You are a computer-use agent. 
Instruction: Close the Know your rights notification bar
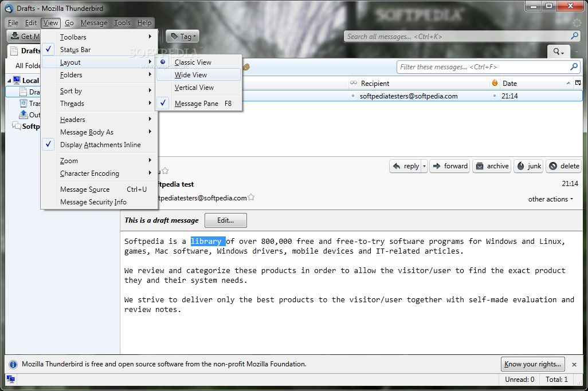[x=574, y=364]
